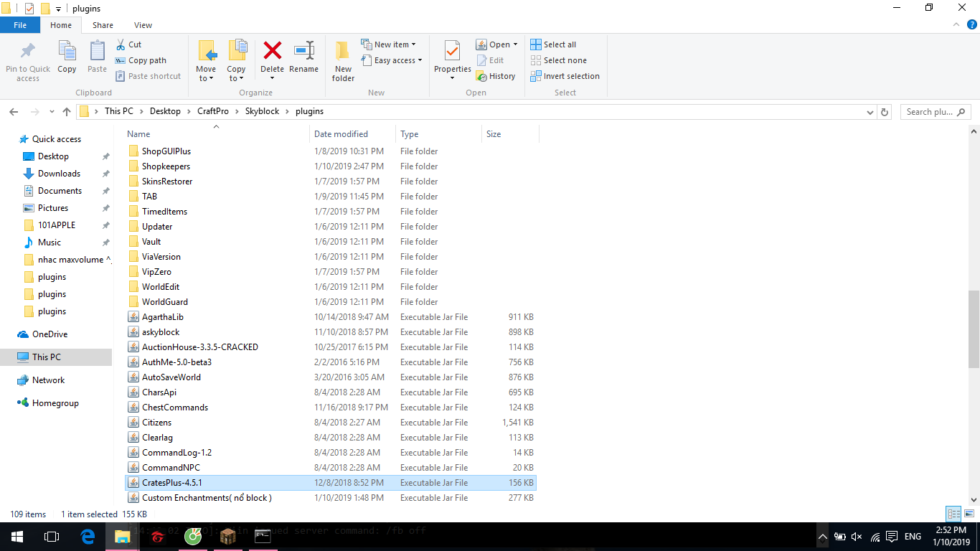The height and width of the screenshot is (551, 980).
Task: Open the View ribbon tab
Action: 143,25
